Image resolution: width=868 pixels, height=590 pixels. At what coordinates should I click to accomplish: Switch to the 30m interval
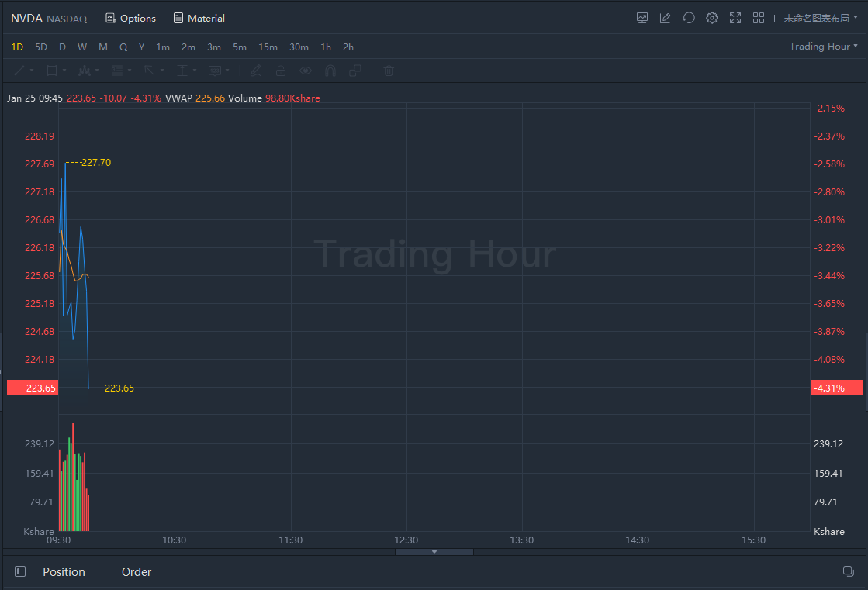click(299, 47)
